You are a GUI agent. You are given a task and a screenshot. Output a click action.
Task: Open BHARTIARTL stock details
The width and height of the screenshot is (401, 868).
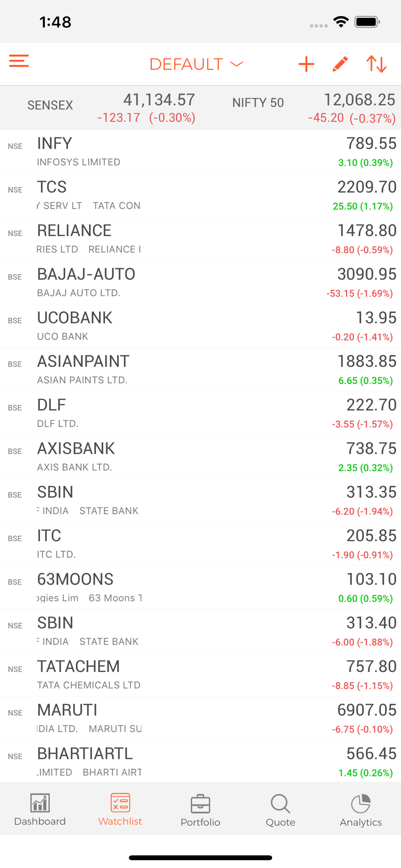(x=200, y=761)
